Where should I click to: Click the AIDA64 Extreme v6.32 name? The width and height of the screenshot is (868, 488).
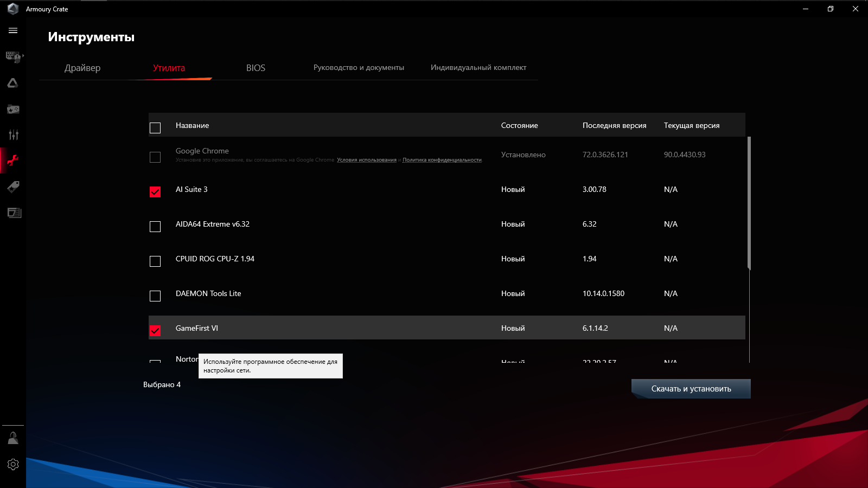(x=213, y=224)
